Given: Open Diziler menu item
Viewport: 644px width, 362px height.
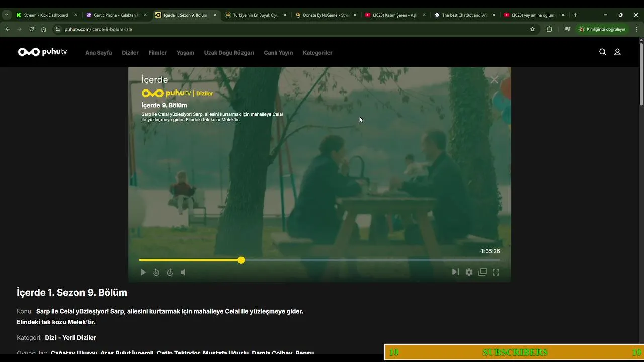Looking at the screenshot, I should click(x=130, y=53).
